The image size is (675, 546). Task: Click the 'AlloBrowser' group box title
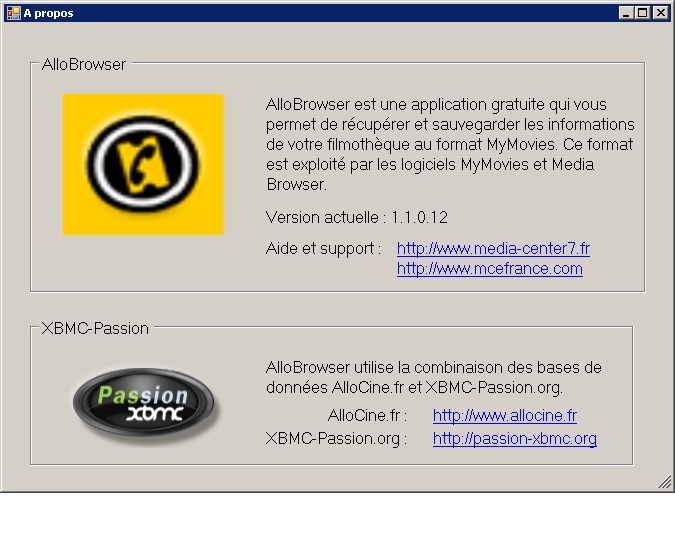coord(84,65)
